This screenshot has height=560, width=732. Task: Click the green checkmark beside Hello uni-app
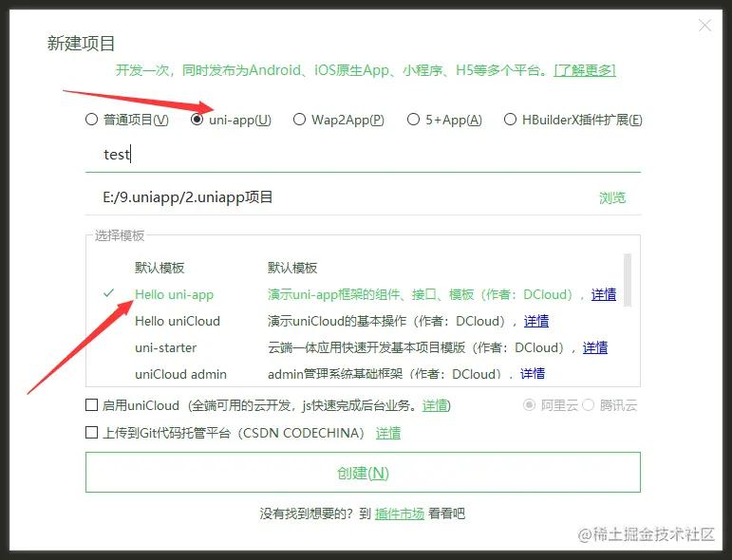click(x=108, y=293)
